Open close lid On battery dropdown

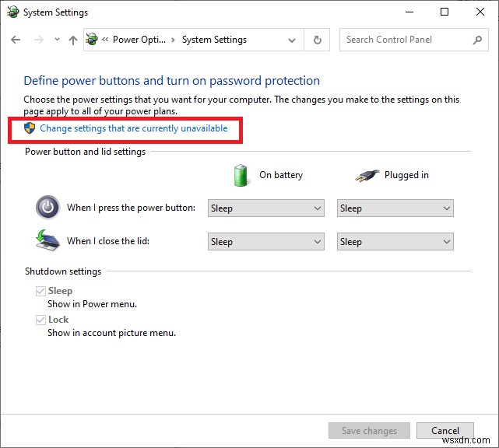(x=266, y=242)
